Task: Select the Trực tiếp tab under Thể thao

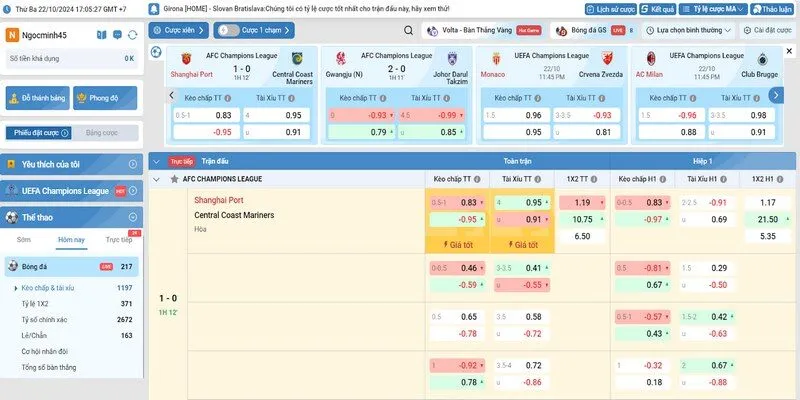Action: (x=119, y=240)
